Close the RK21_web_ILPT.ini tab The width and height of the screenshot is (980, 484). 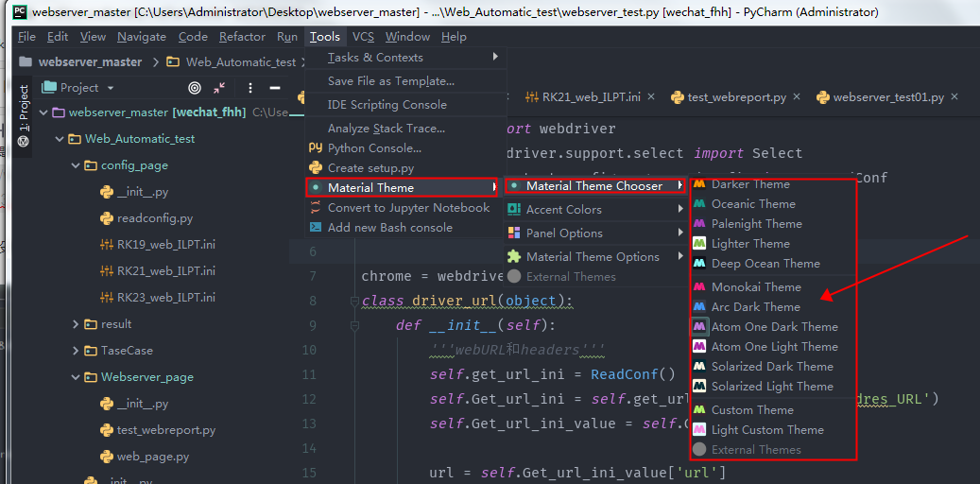(x=650, y=97)
